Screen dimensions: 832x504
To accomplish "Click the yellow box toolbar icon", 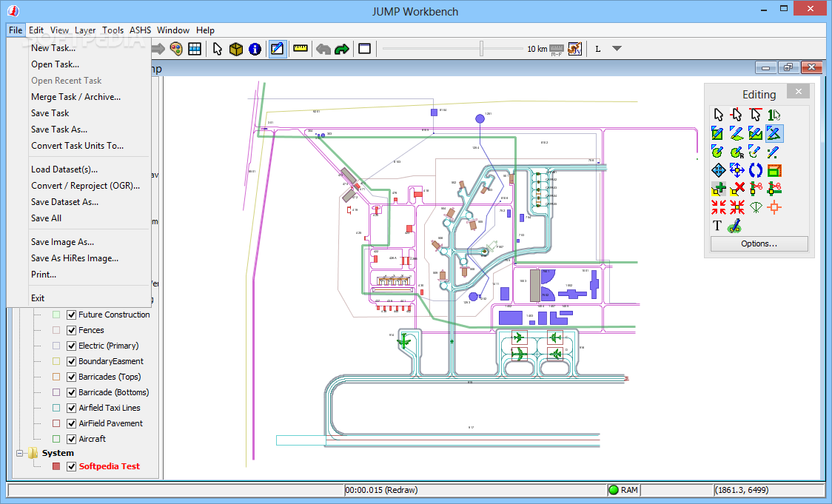I will 236,49.
